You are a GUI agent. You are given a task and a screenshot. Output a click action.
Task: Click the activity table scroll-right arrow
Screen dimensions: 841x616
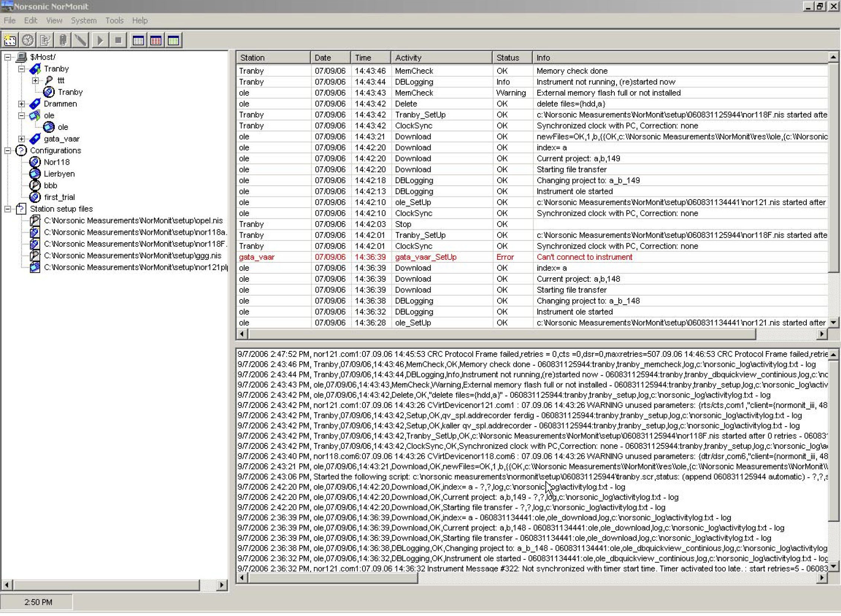pos(822,334)
